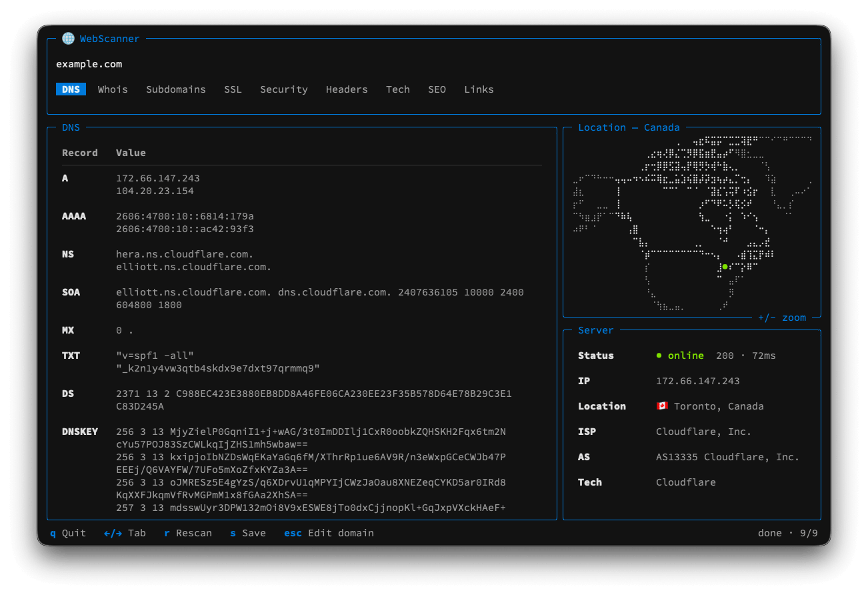Click server IP value 172.66.147.243
868x595 pixels.
click(x=698, y=381)
